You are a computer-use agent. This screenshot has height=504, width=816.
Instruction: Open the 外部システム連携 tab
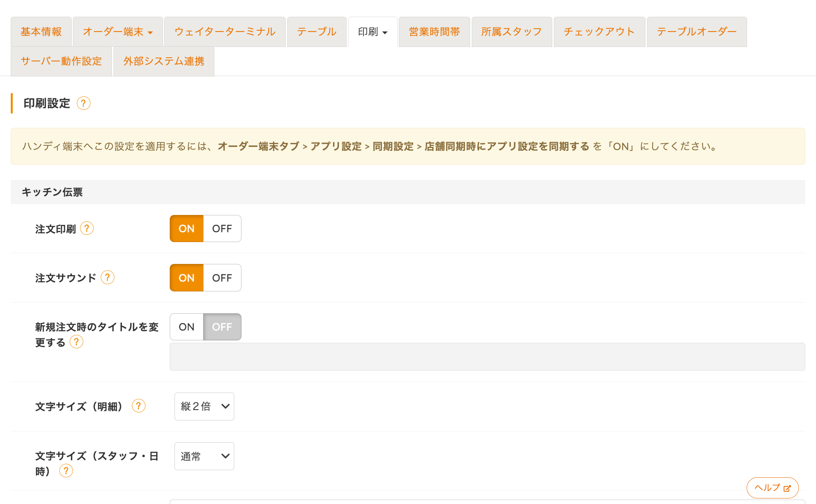tap(164, 61)
